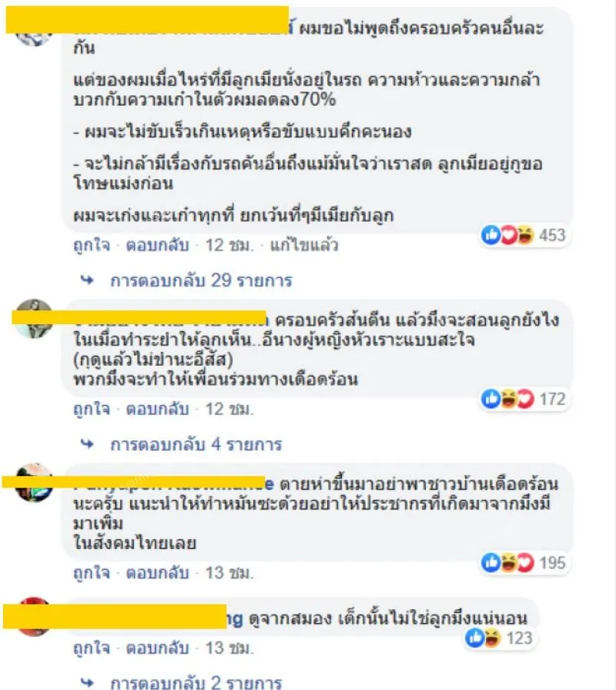
Task: Reply to last comment via ตอบกลับ
Action: pyautogui.click(x=157, y=648)
